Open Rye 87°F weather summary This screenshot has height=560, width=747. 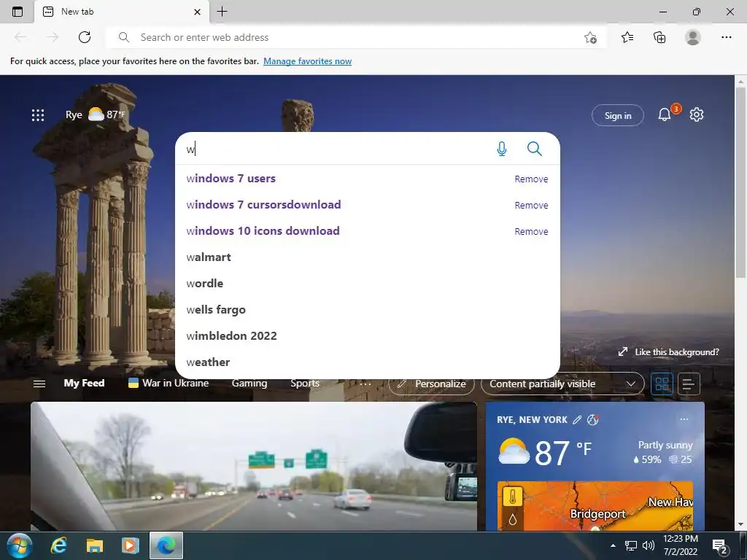(96, 114)
